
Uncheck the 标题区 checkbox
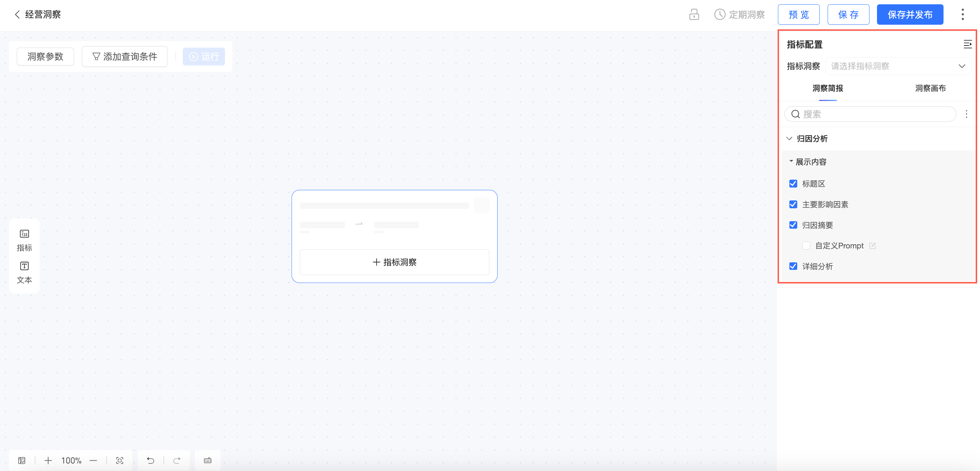(x=793, y=184)
